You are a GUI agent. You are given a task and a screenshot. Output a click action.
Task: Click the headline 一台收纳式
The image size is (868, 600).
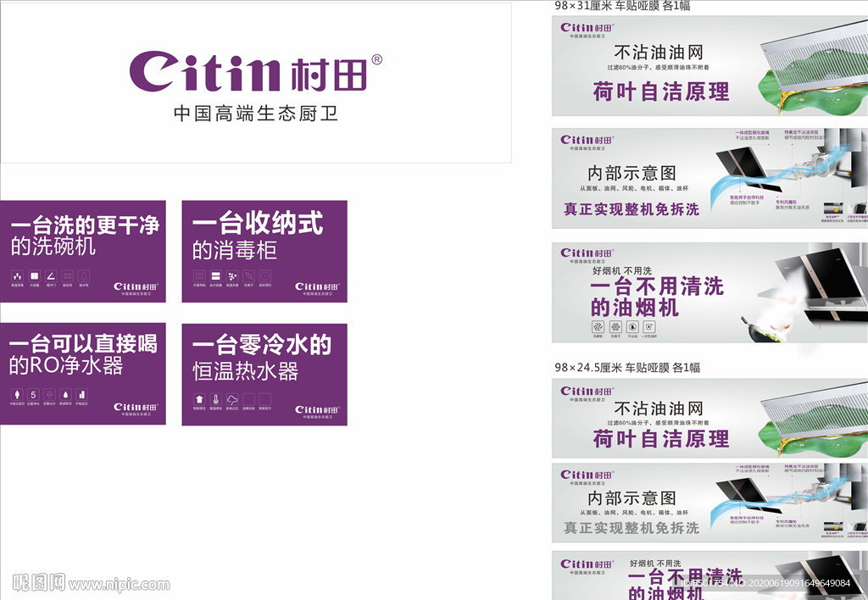[x=258, y=223]
